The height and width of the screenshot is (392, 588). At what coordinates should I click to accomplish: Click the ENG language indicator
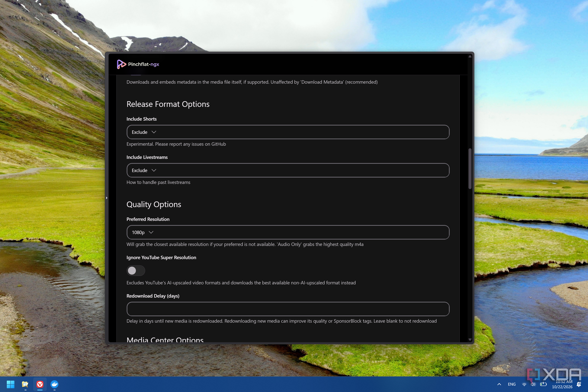click(512, 384)
